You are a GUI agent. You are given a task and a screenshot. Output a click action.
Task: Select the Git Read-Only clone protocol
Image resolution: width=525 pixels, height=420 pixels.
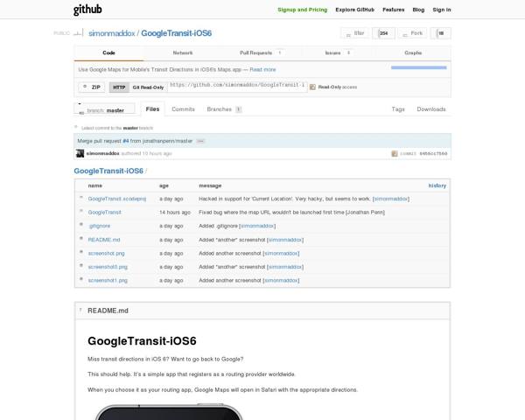coord(148,87)
